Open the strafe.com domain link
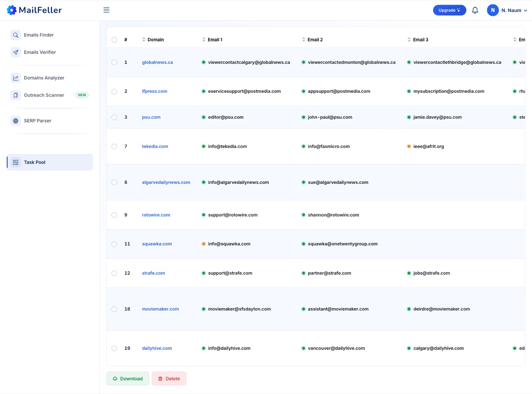Screen dimensions: 532x394 [154, 273]
